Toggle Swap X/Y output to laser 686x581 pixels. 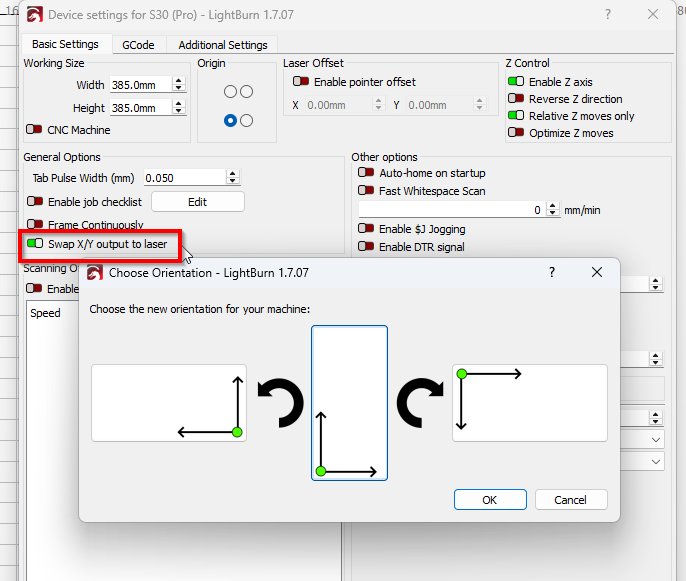35,243
